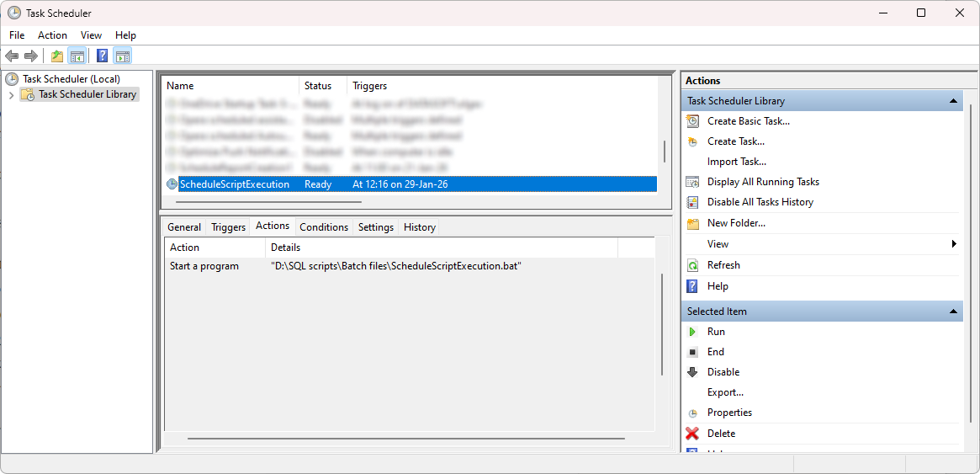Image resolution: width=980 pixels, height=474 pixels.
Task: Click Create Task... action
Action: [x=736, y=141]
